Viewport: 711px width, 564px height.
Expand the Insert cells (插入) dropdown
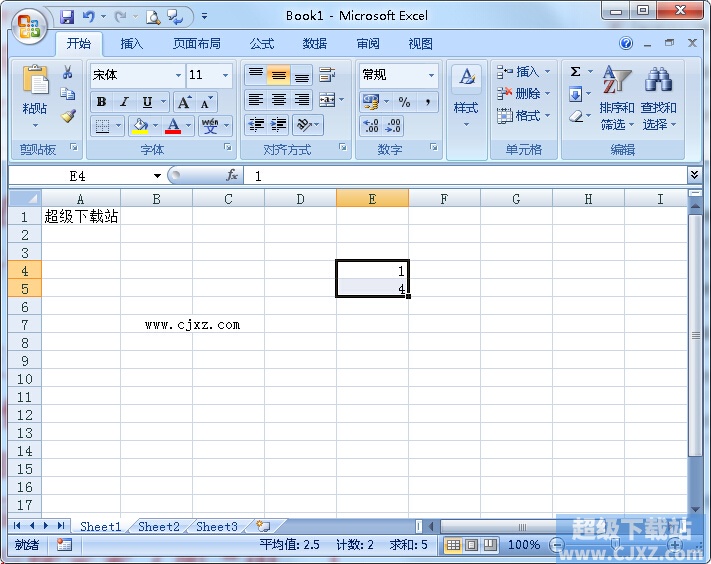click(547, 72)
